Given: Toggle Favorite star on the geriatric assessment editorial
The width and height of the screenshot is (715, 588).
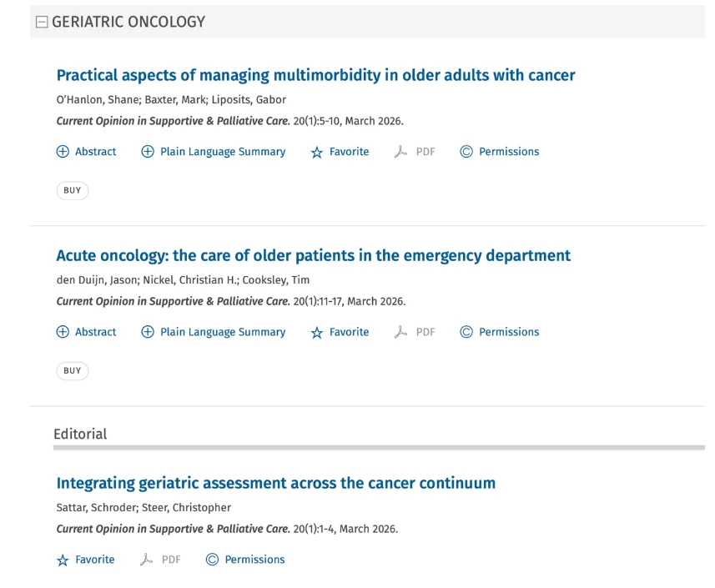Looking at the screenshot, I should click(x=63, y=560).
